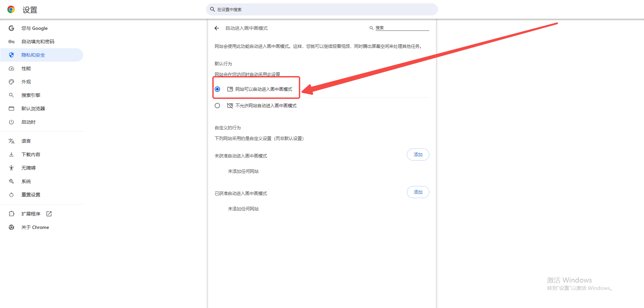Click the shield icon for privacy and security
644x308 pixels.
tap(11, 55)
